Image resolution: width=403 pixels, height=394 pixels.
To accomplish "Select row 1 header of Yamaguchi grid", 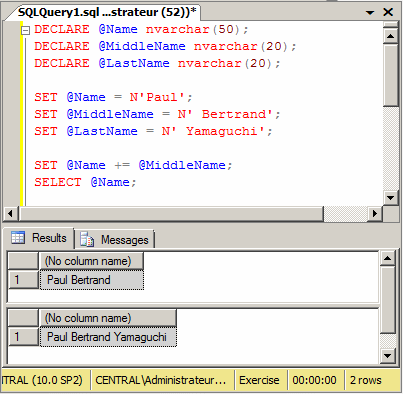I will 23,337.
